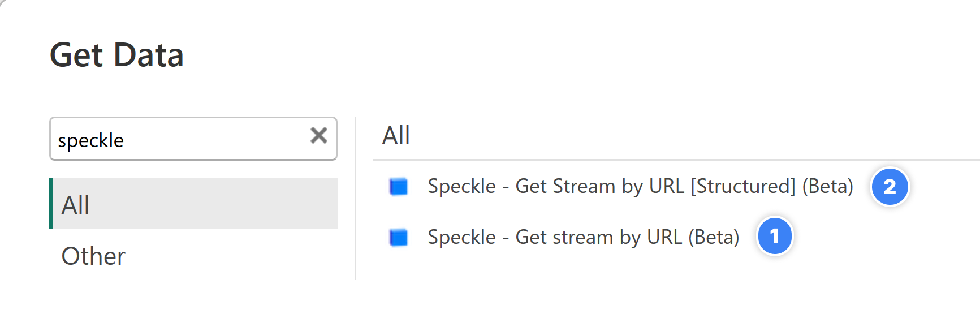The height and width of the screenshot is (318, 980).
Task: Click the word Speckle in the second result
Action: tap(461, 237)
